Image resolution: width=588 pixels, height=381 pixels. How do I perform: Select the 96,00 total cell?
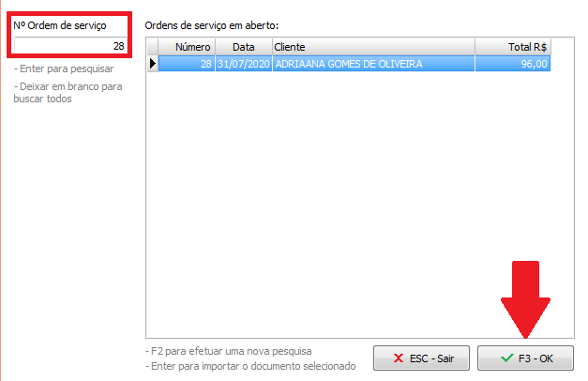point(513,64)
